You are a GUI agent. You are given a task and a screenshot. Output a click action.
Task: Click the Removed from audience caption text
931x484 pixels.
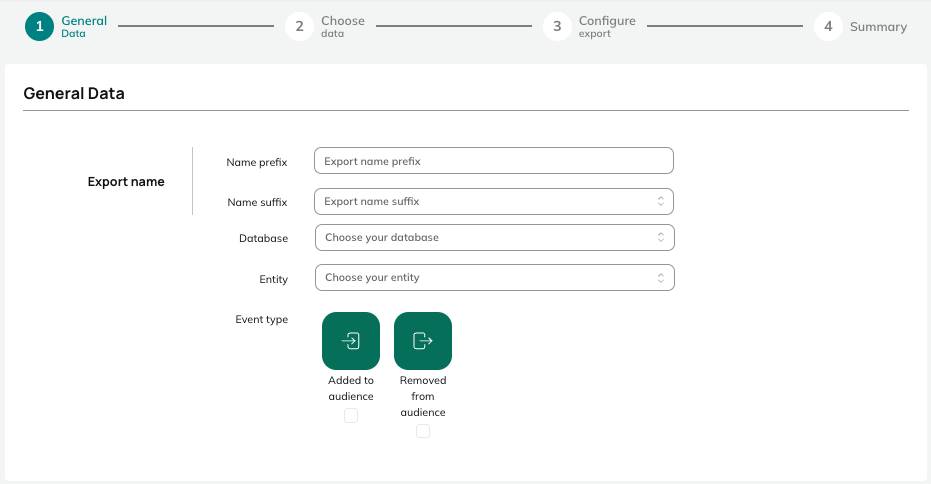click(423, 396)
